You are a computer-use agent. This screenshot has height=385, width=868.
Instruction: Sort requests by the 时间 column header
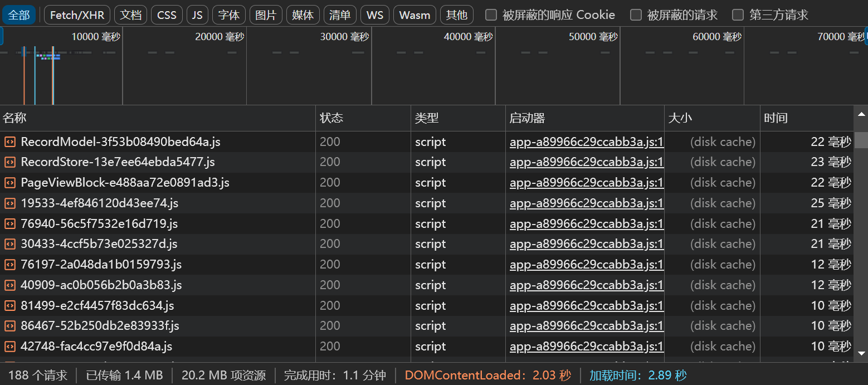[x=776, y=118]
